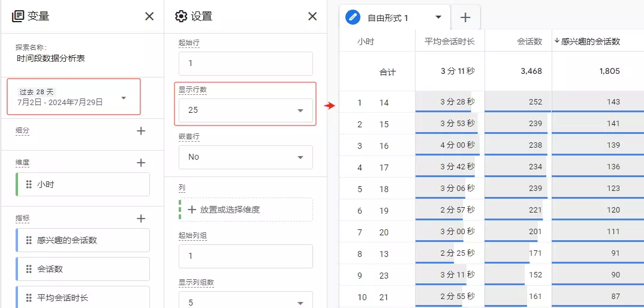The height and width of the screenshot is (308, 644).
Task: Click cell 3 分 28 秒
Action: pyautogui.click(x=458, y=101)
